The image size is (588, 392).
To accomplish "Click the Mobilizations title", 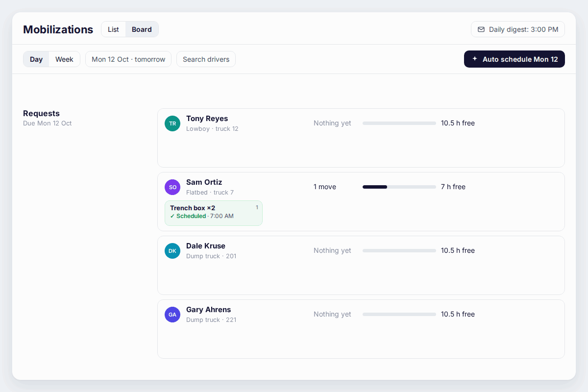I will click(x=58, y=29).
